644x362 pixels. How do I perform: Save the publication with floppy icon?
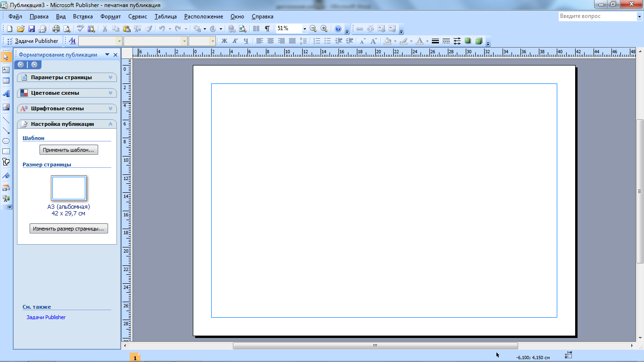coord(32,29)
